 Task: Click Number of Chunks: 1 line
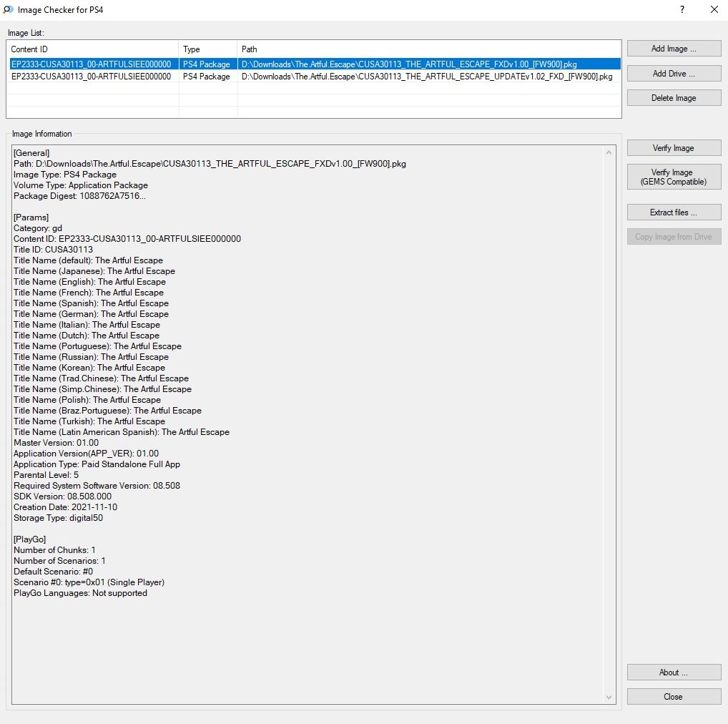[54, 550]
